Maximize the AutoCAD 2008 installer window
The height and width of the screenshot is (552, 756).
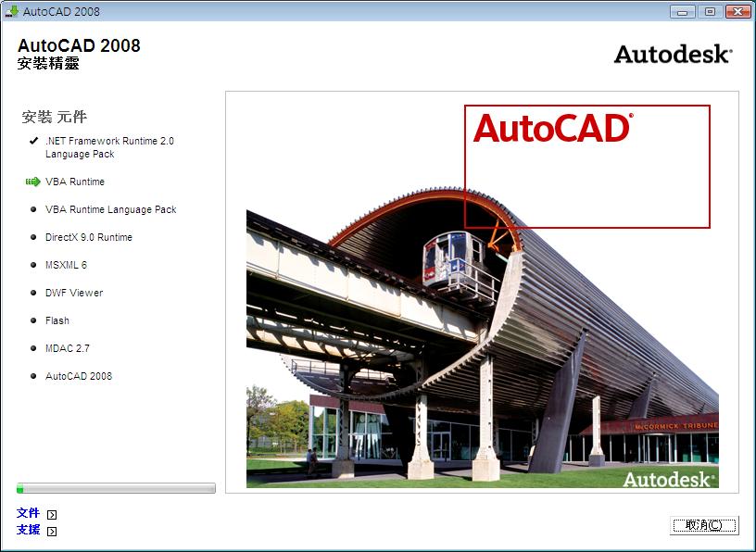710,11
